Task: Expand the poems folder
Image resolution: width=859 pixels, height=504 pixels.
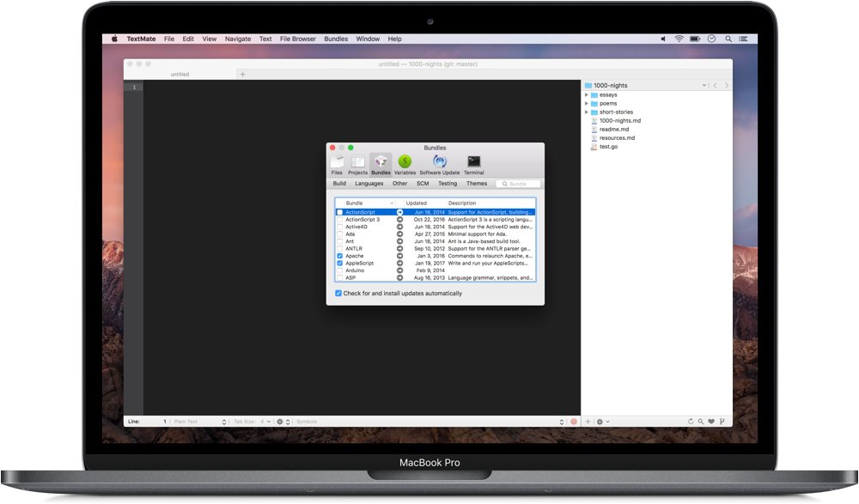Action: pos(586,104)
